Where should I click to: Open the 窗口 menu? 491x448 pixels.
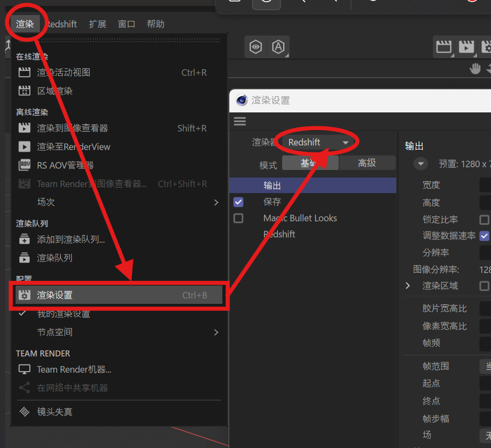click(x=127, y=24)
